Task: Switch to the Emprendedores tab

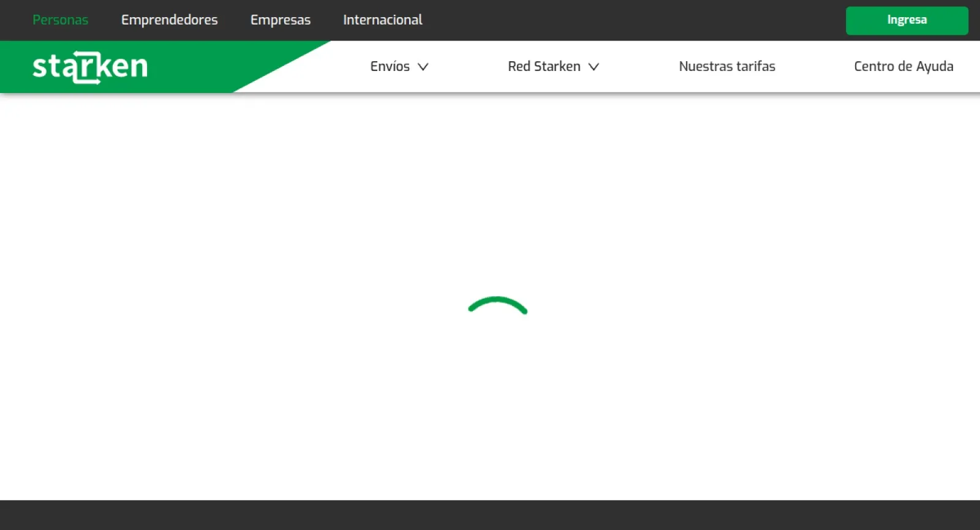Action: (169, 20)
